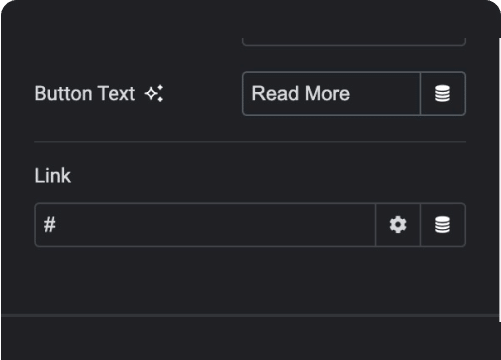Click database stack icon next to Read More
The image size is (501, 360).
click(x=443, y=94)
